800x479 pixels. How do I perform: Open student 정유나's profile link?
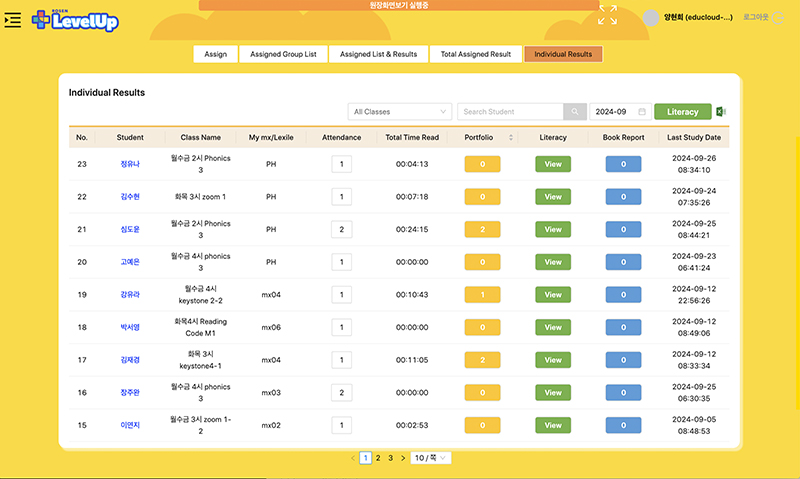pyautogui.click(x=130, y=164)
